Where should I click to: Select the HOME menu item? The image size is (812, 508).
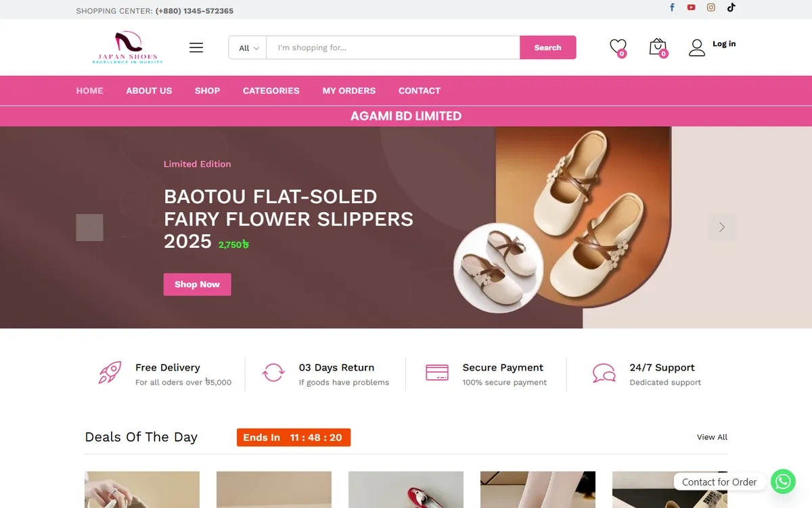pyautogui.click(x=89, y=91)
